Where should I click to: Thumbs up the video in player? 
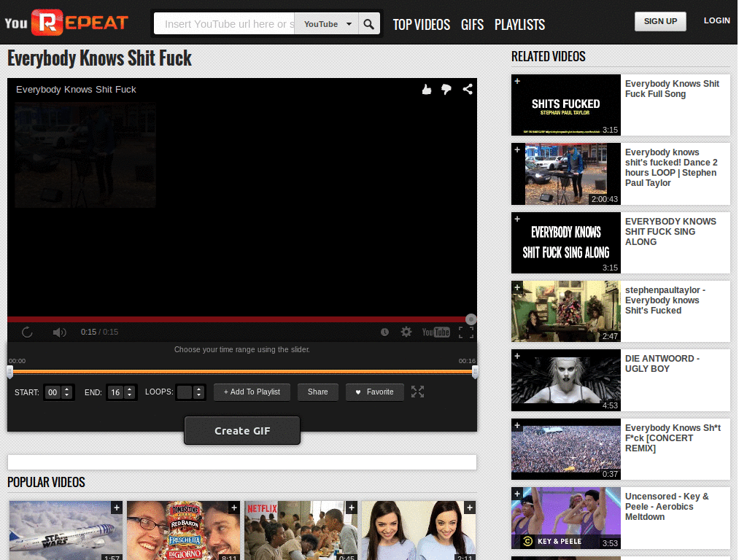click(x=426, y=89)
